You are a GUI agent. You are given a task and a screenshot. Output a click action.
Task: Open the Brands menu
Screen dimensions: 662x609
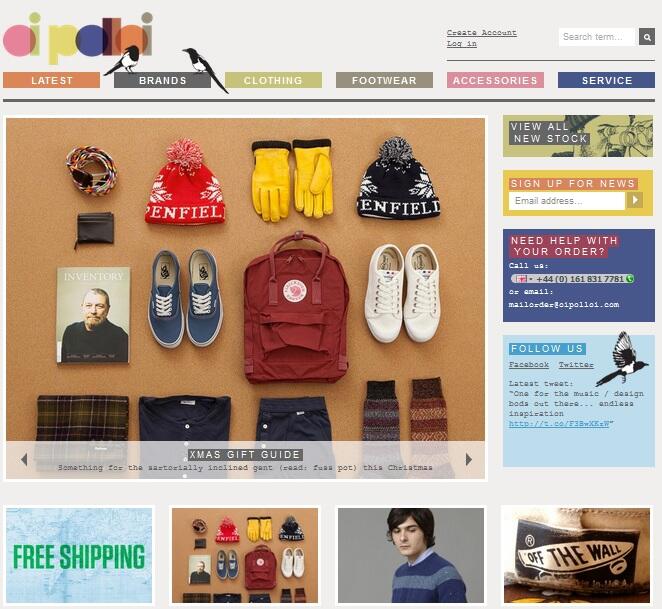162,80
